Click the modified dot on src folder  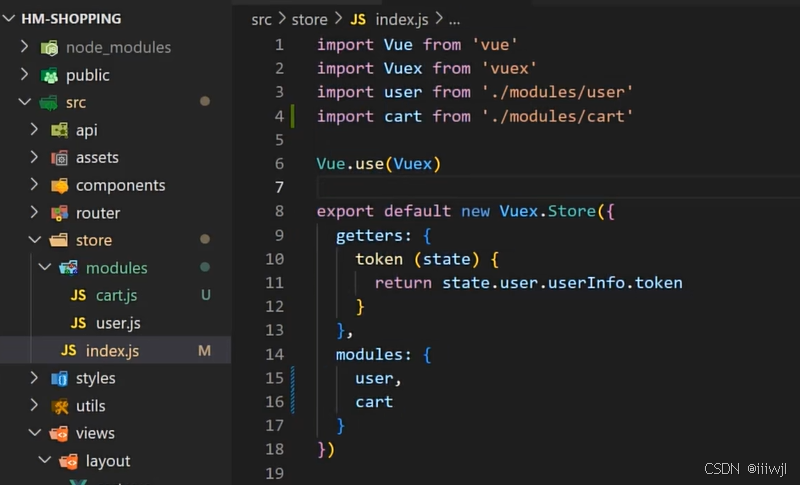tap(205, 101)
